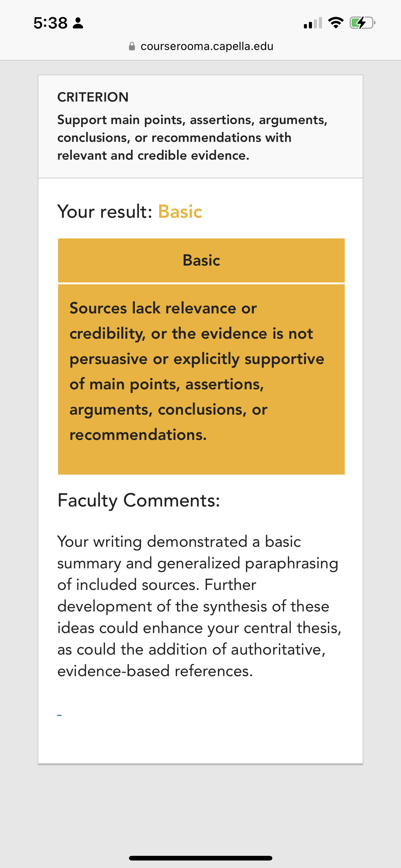Select the yellow Basic header bar
The width and height of the screenshot is (401, 868).
click(201, 260)
